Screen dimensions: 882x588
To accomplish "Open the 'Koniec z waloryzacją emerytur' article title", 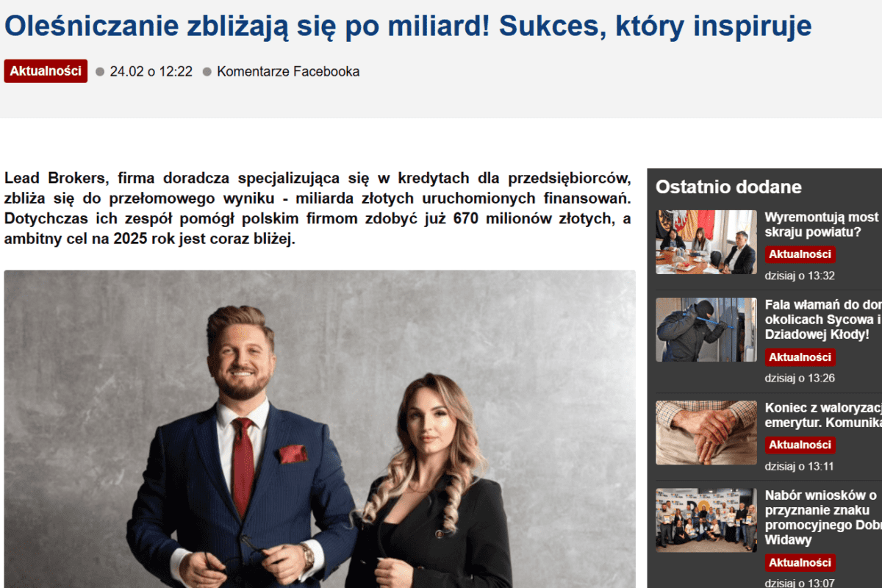I will point(823,415).
